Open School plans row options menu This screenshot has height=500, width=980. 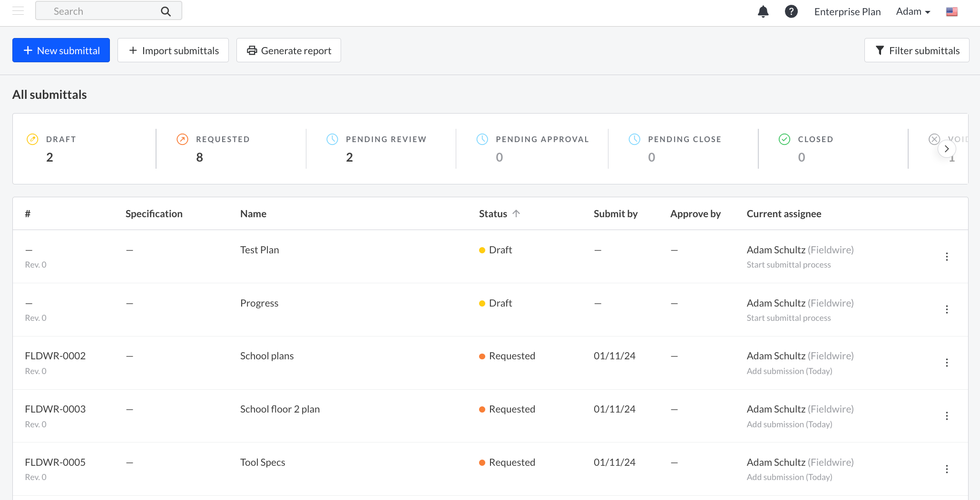[947, 363]
